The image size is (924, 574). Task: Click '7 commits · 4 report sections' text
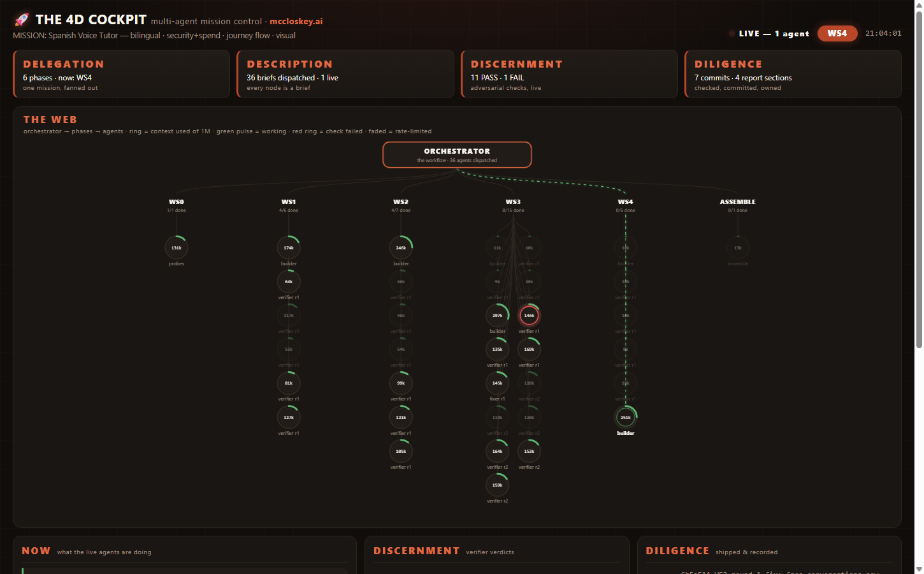coord(743,78)
